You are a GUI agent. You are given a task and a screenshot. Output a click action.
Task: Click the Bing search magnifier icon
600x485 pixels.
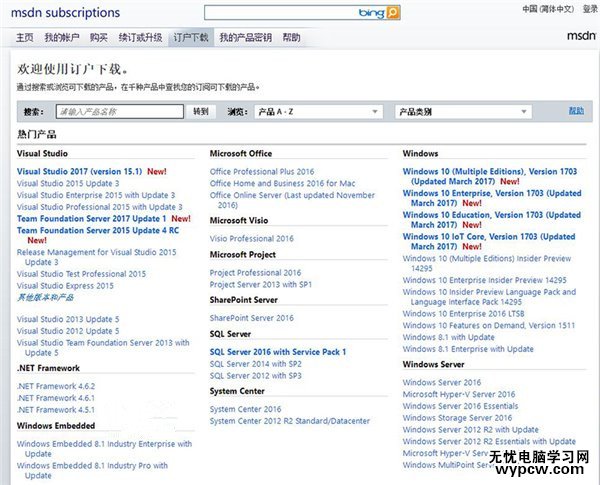393,13
